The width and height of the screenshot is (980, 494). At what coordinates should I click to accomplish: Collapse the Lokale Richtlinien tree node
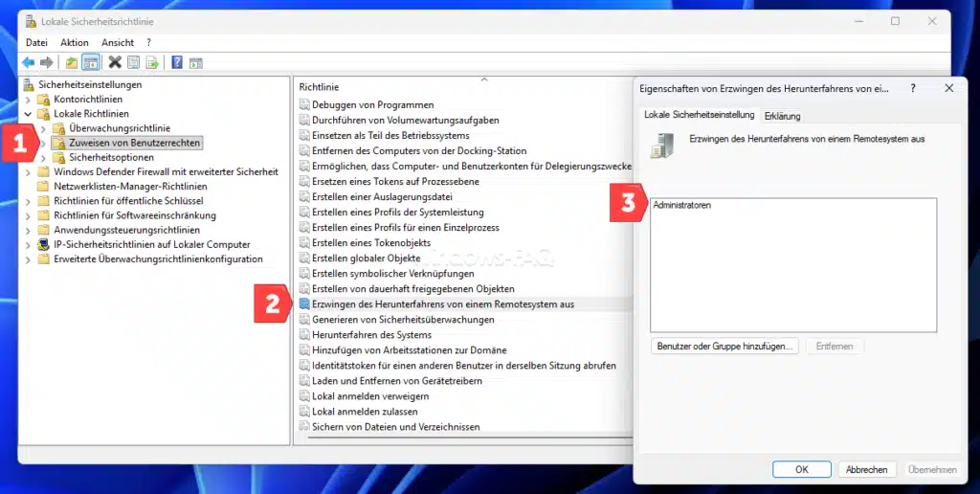(28, 114)
